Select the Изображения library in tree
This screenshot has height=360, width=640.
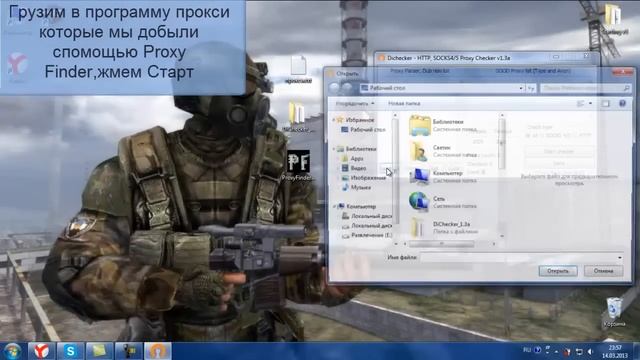(x=368, y=178)
